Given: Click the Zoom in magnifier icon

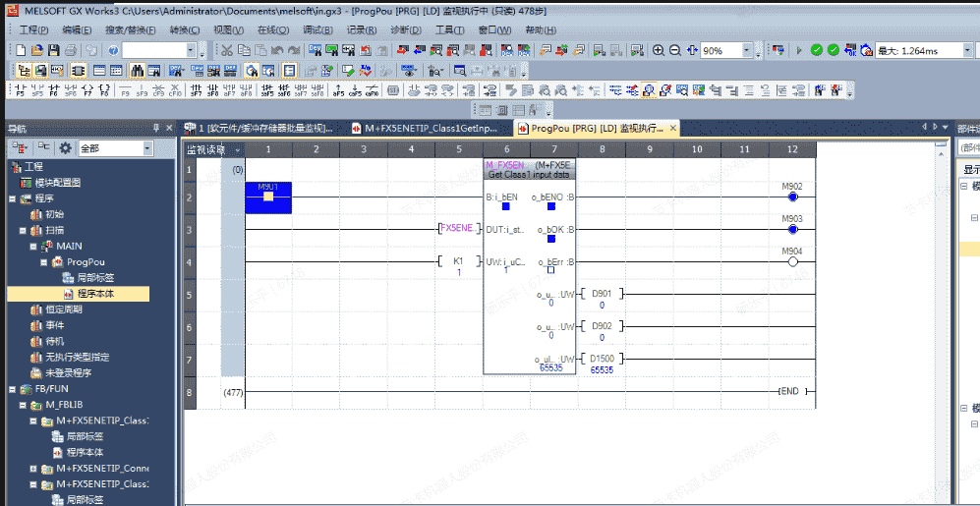Looking at the screenshot, I should pyautogui.click(x=658, y=50).
